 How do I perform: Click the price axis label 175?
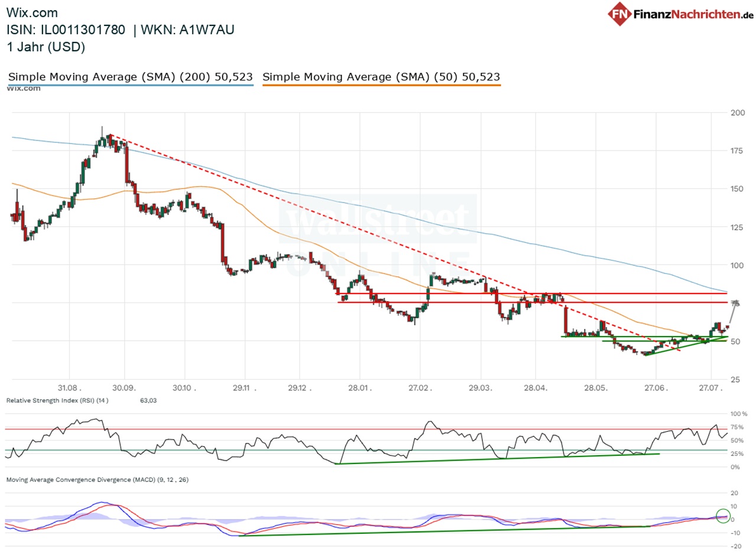737,151
